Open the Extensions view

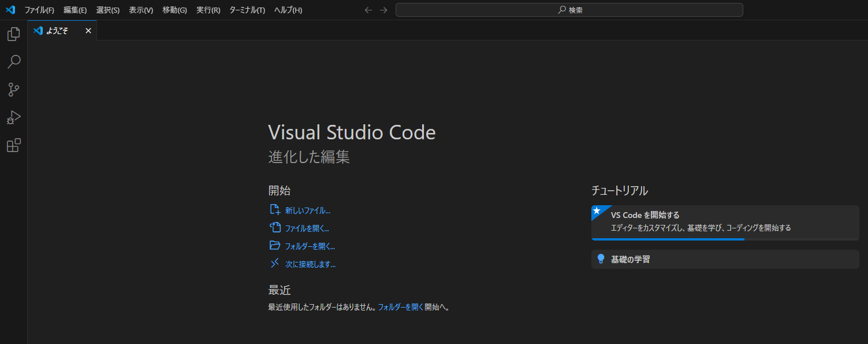coord(13,145)
